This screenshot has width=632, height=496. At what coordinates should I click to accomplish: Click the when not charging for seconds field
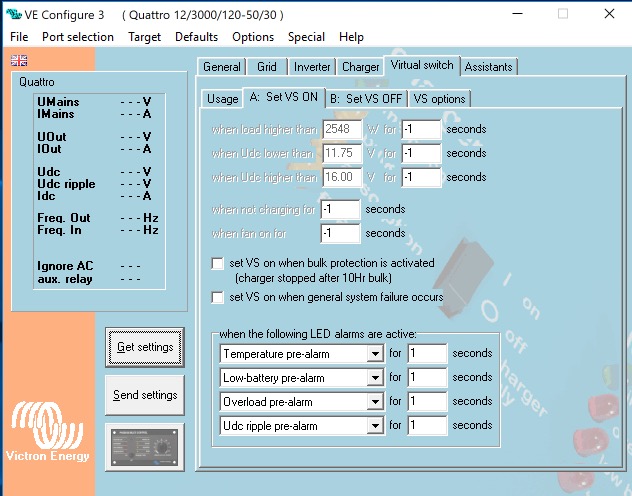click(x=340, y=209)
